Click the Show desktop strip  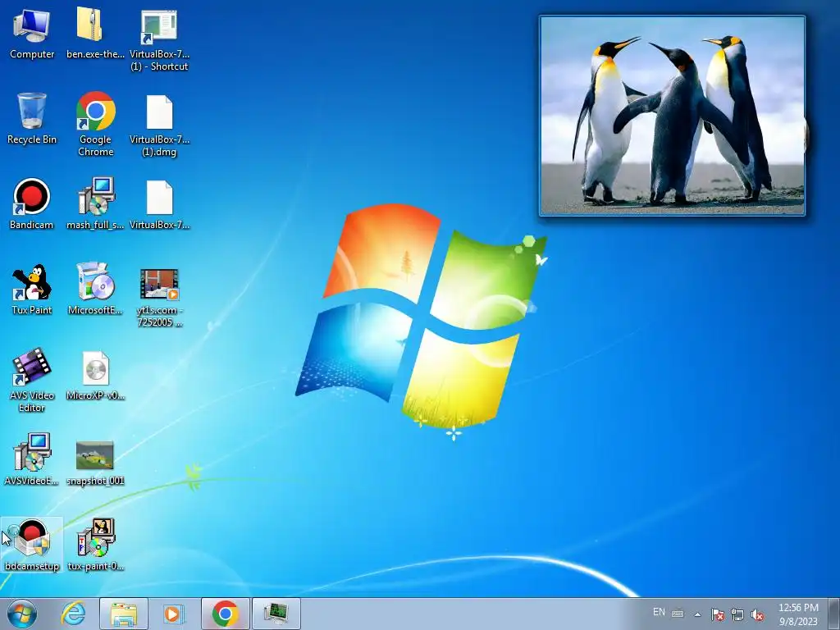834,614
